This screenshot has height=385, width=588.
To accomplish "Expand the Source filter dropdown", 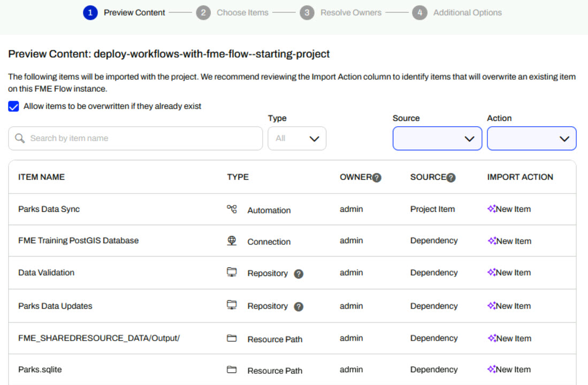I will point(437,138).
